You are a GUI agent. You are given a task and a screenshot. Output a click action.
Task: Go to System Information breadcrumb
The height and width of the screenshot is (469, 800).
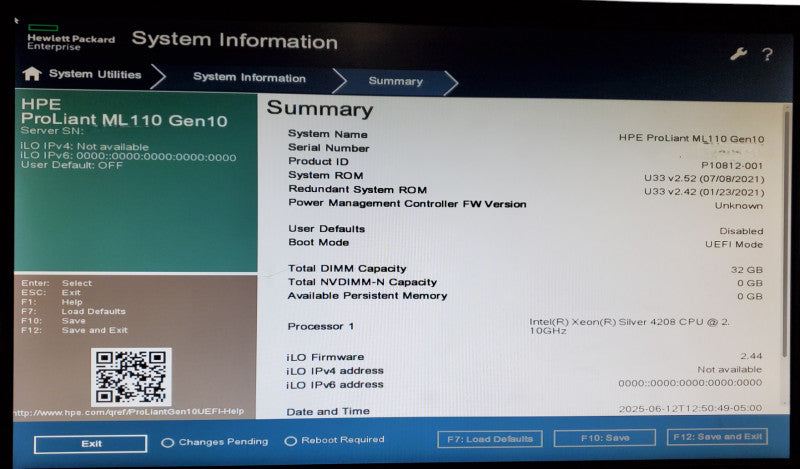(249, 78)
